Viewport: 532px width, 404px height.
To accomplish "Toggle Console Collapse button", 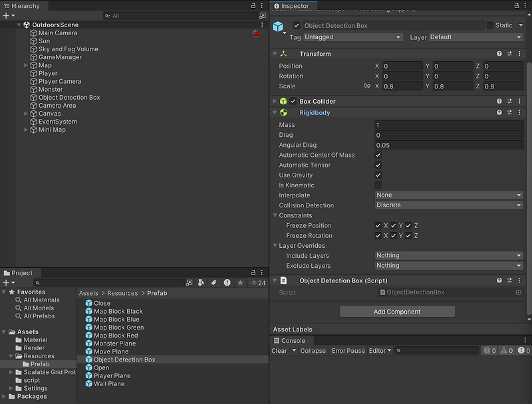I will point(313,351).
